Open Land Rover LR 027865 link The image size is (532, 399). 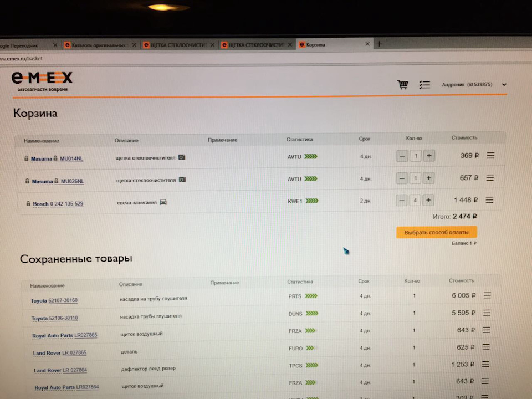point(60,353)
